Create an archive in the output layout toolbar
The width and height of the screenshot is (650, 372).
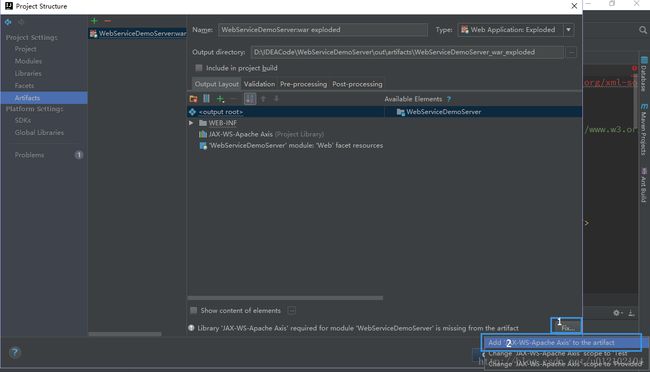pyautogui.click(x=206, y=99)
